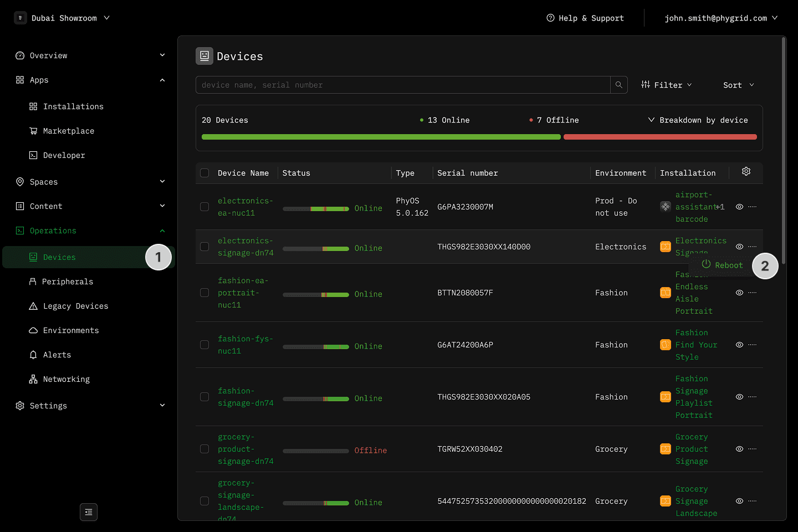798x532 pixels.
Task: Open more options for grocery-signage-landscape-dn74
Action: click(752, 501)
